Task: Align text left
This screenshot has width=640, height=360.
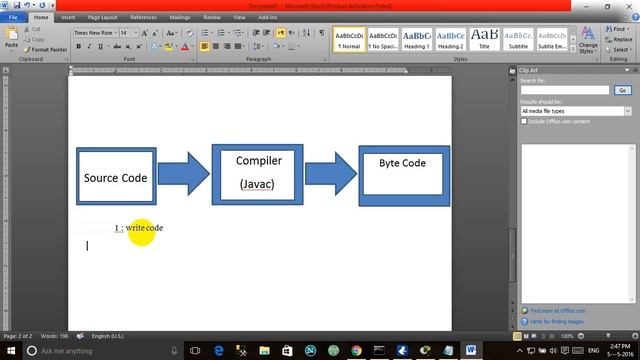Action: coord(205,46)
